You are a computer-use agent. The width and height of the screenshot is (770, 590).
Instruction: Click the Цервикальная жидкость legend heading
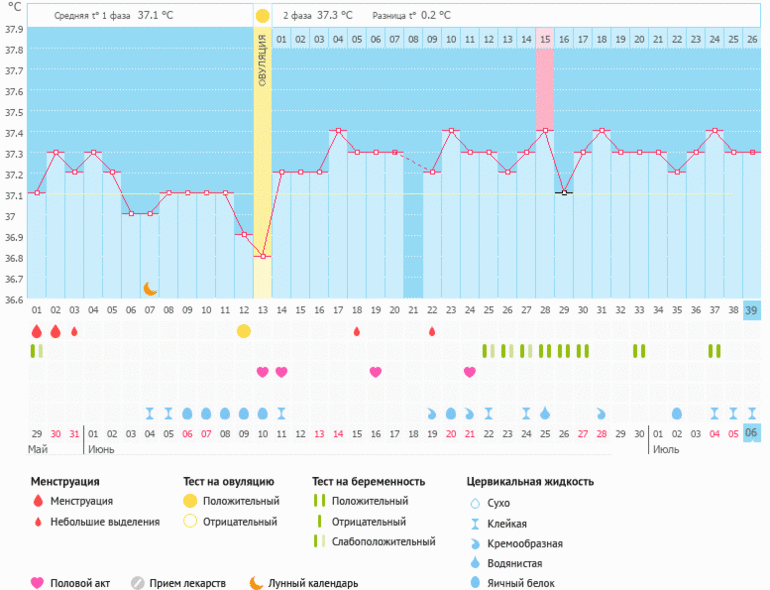click(530, 481)
